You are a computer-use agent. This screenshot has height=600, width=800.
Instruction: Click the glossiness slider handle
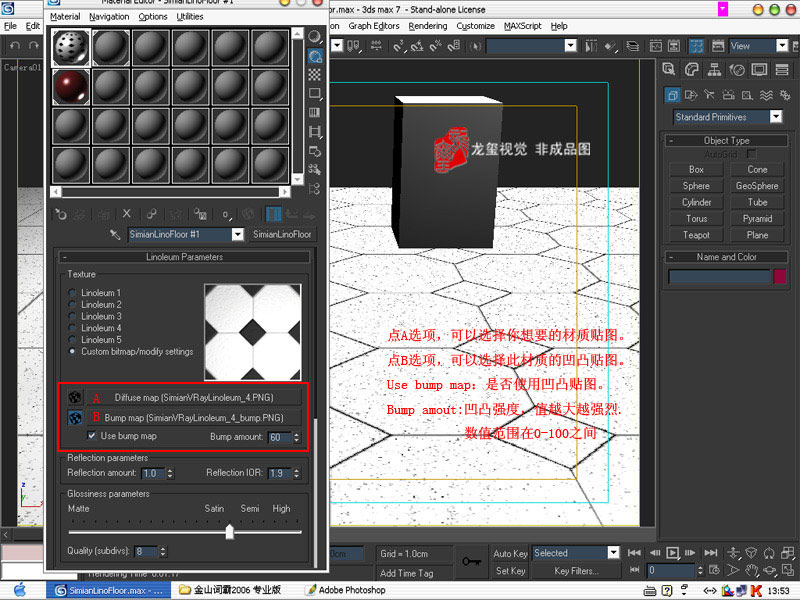pos(230,531)
